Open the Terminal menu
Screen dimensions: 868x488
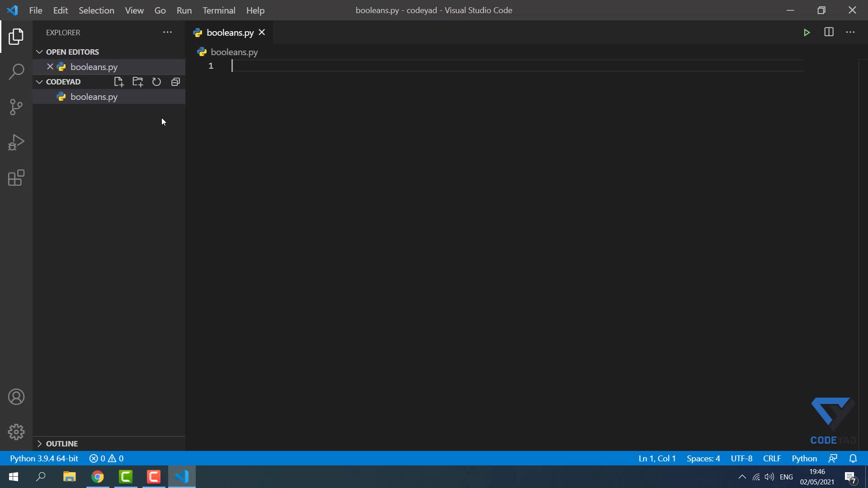219,10
